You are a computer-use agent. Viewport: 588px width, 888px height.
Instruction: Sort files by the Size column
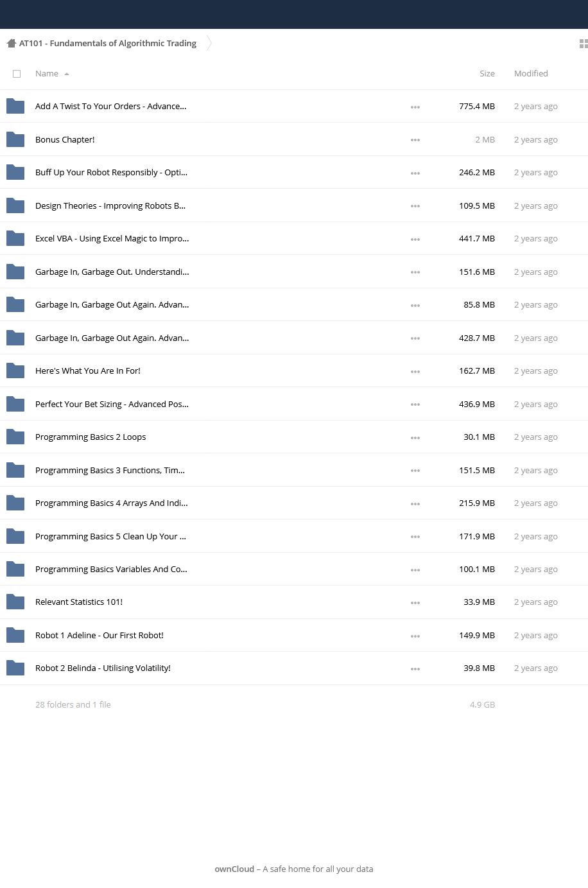487,74
